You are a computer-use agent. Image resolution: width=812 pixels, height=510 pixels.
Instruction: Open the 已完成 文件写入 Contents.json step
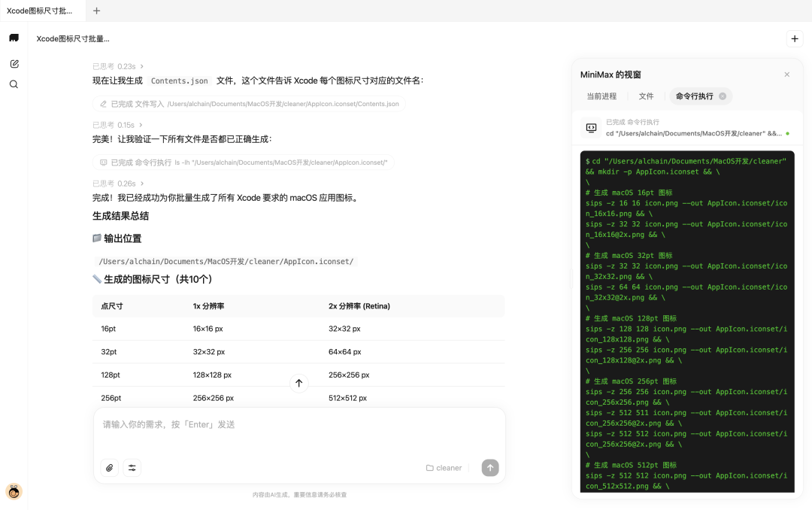click(249, 104)
